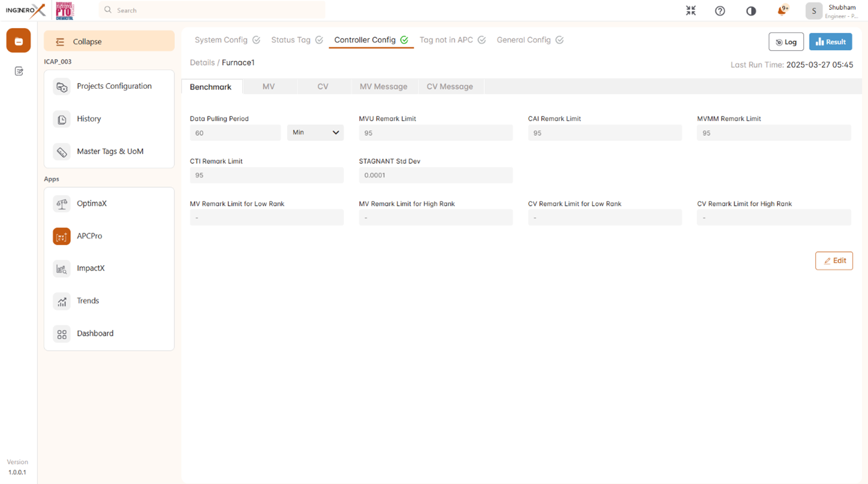Screen dimensions: 868x484
Task: Click the notification bell icon
Action: coord(782,11)
